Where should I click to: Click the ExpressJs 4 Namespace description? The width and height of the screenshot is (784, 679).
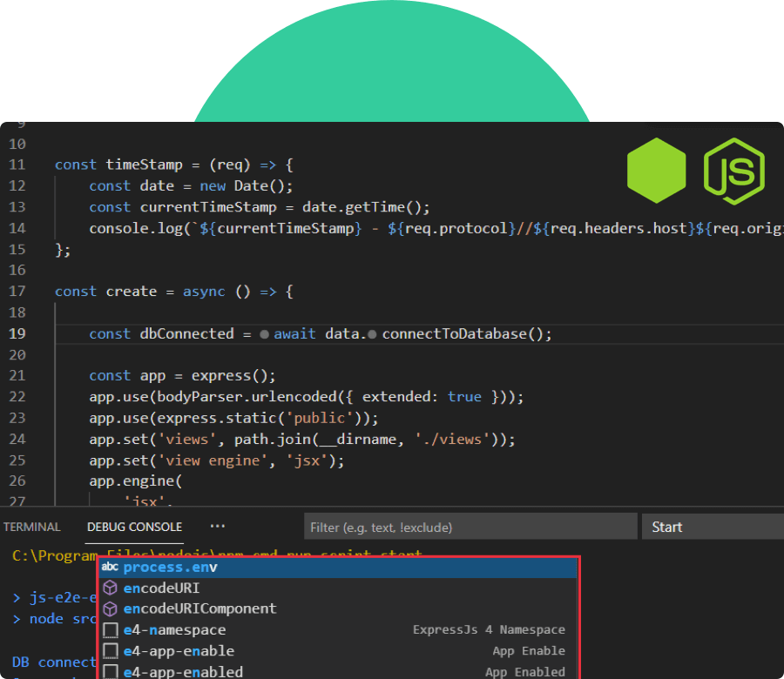click(x=489, y=630)
